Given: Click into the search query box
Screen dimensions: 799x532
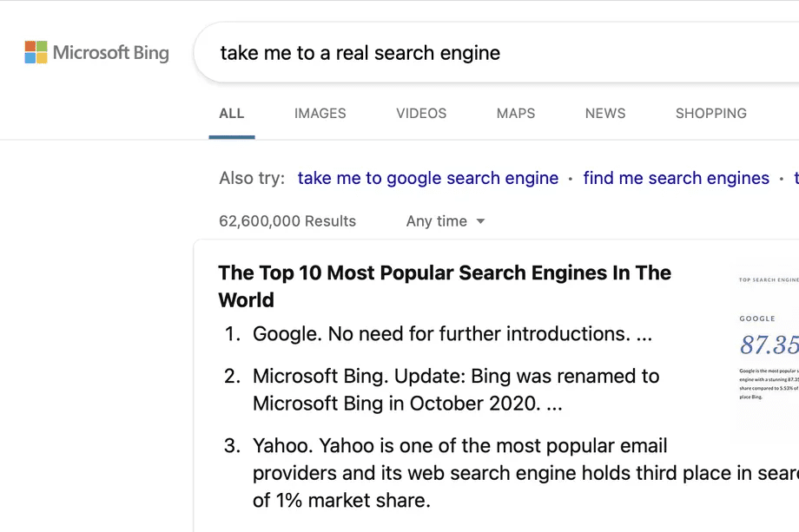Looking at the screenshot, I should [x=486, y=53].
